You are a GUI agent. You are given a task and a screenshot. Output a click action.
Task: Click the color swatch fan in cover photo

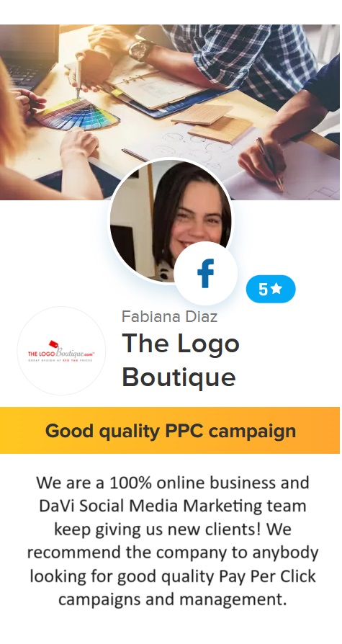point(77,113)
